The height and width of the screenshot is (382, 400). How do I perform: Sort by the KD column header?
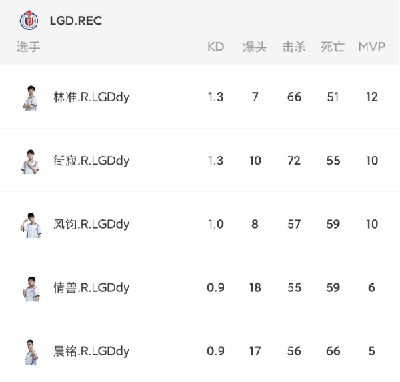click(x=216, y=47)
